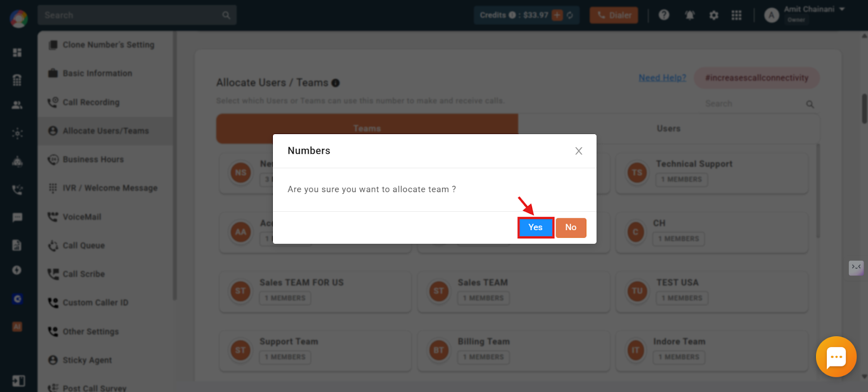Click the #increasescallconnectivity tag
Image resolution: width=868 pixels, height=392 pixels.
(757, 78)
